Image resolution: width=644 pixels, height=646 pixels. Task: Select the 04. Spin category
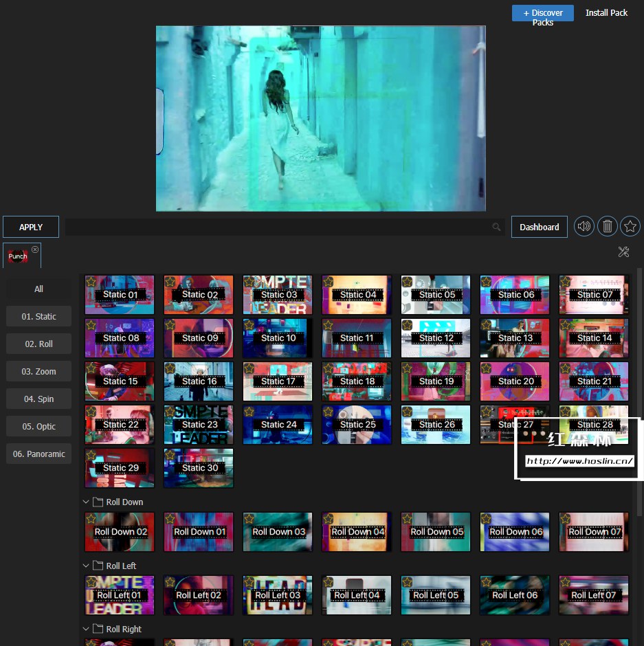[x=38, y=399]
